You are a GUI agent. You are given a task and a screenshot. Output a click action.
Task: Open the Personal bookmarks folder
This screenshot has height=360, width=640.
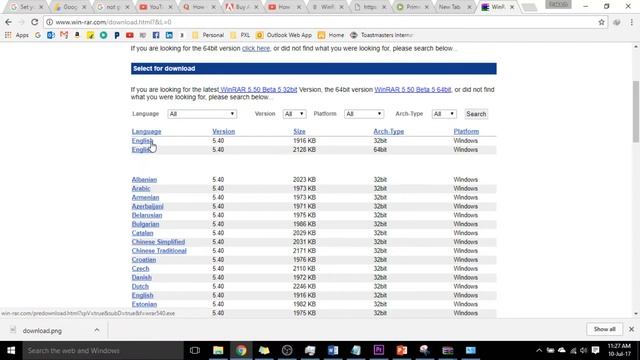208,36
